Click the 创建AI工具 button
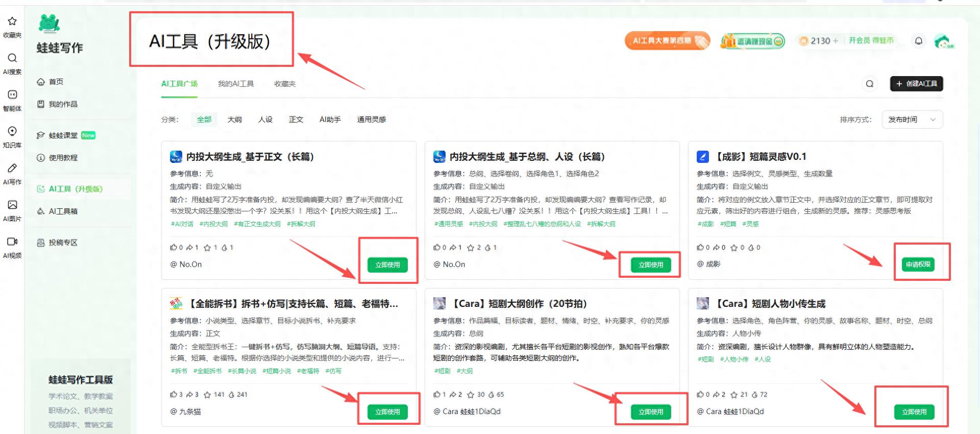 (x=917, y=84)
